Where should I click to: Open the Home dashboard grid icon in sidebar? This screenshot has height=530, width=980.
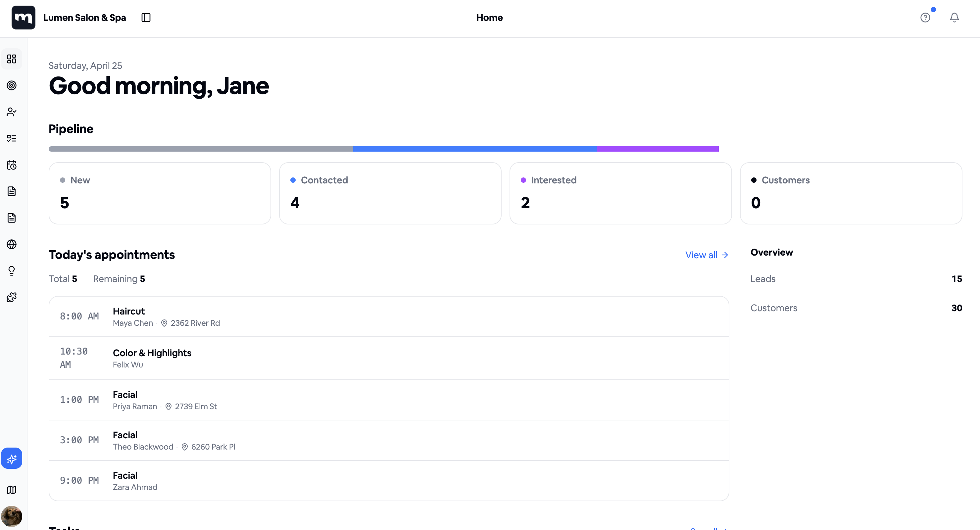[11, 59]
